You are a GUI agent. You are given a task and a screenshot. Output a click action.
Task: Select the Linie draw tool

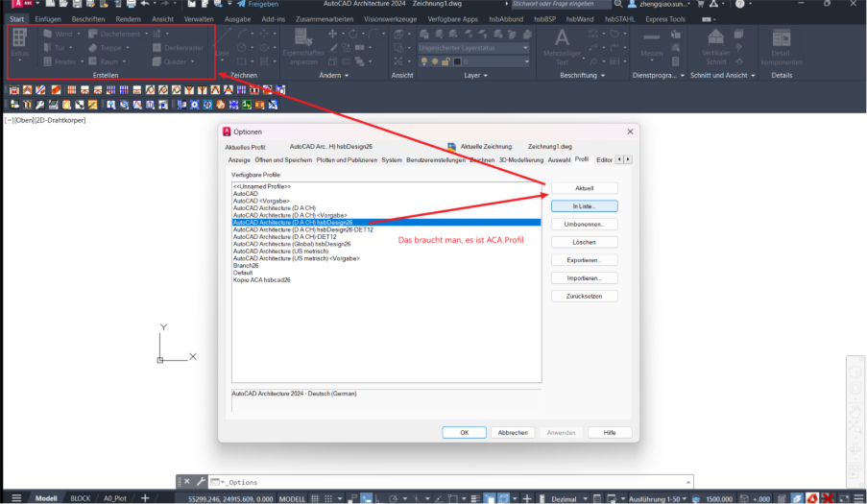coord(223,44)
